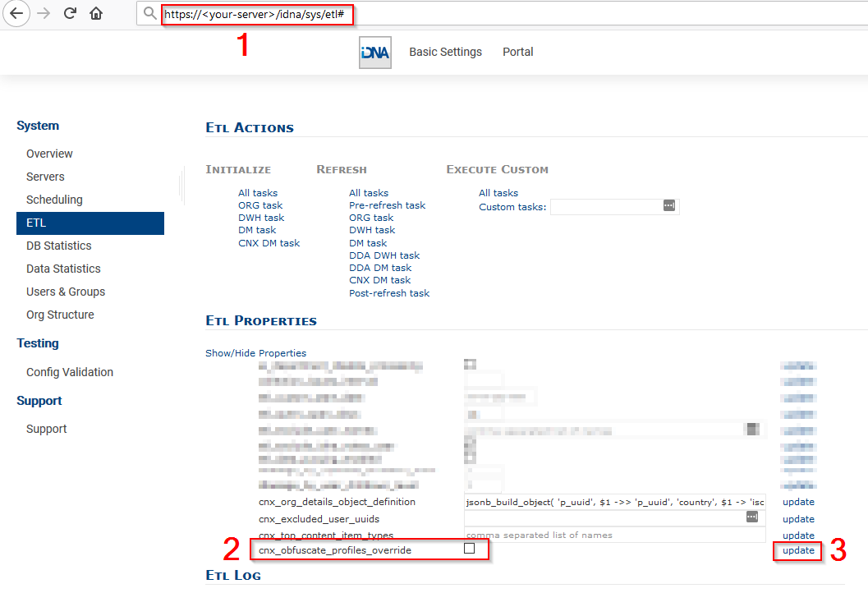Click the Custom tasks input field
The image size is (868, 593).
tap(605, 207)
